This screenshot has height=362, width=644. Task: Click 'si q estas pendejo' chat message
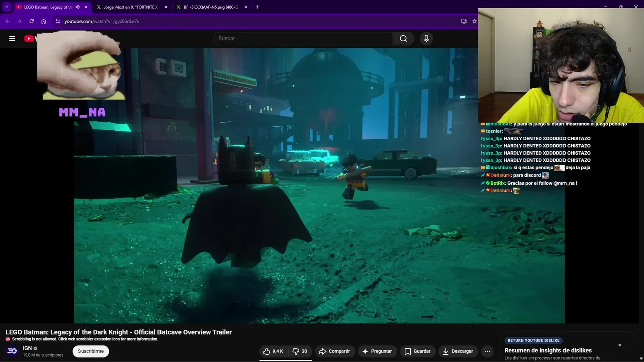pyautogui.click(x=533, y=168)
